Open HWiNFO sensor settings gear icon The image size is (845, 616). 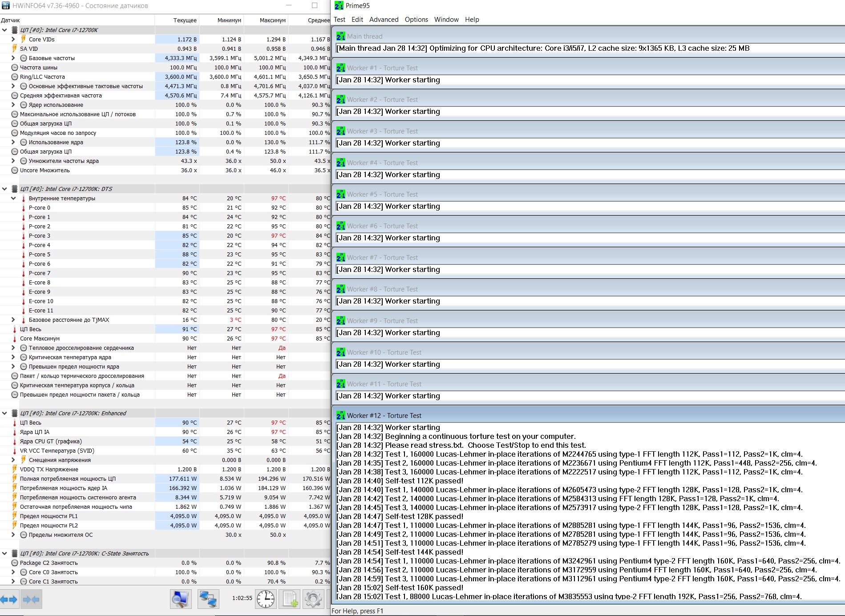[313, 599]
